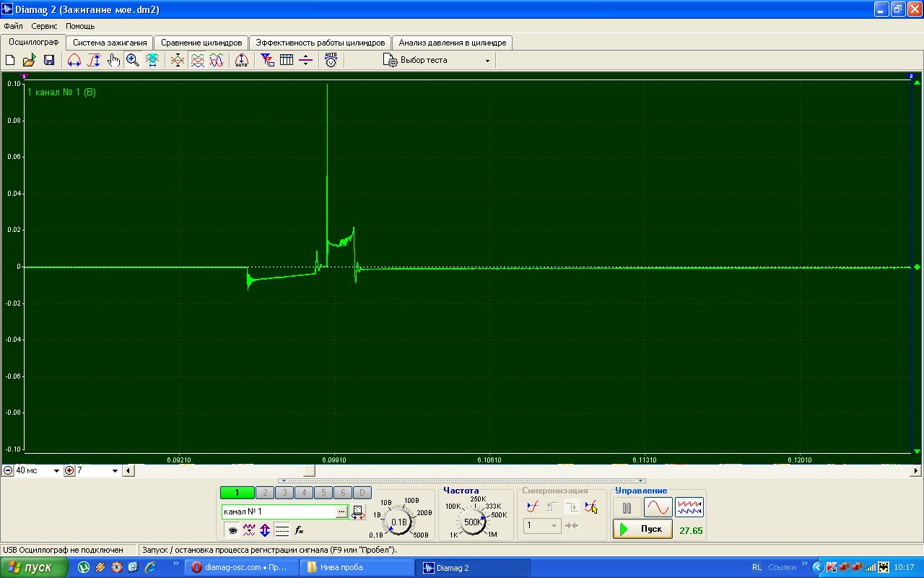
Task: Toggle channel 6 button
Action: point(343,493)
